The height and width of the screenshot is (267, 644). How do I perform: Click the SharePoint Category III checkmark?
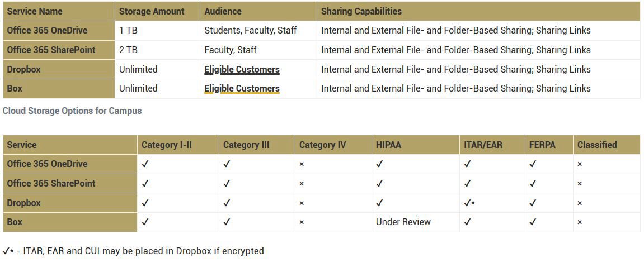227,183
